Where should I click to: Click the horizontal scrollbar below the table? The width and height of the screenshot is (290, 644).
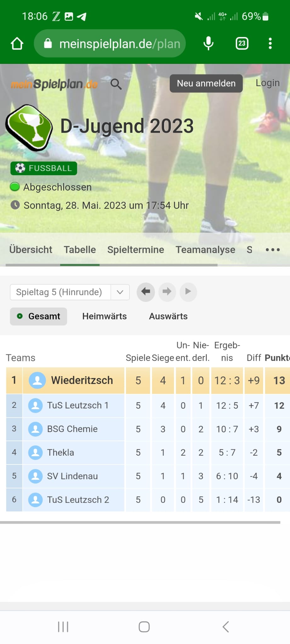click(x=140, y=522)
